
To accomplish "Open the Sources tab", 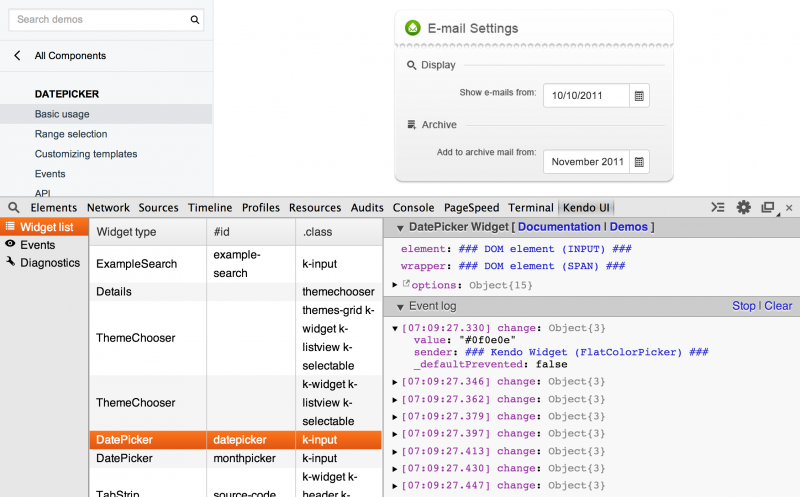I will [x=158, y=208].
